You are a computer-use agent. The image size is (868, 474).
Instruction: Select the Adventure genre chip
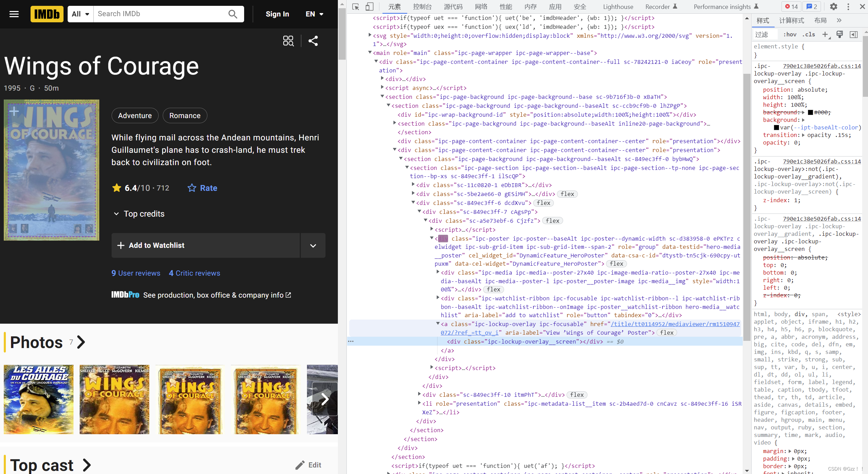tap(135, 116)
